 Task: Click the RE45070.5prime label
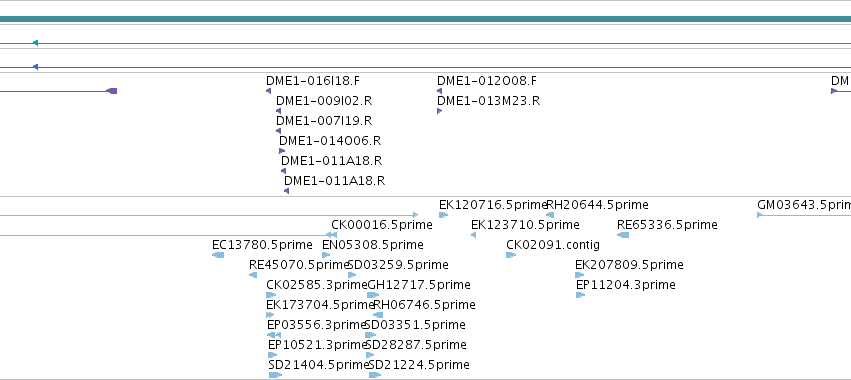point(298,265)
